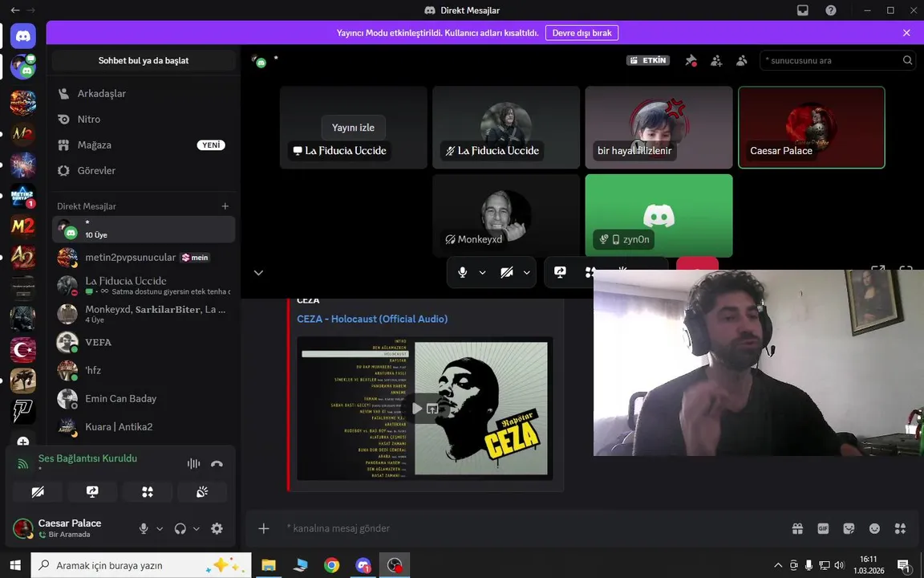Open La Fiducia Uccide direct message
The width and height of the screenshot is (924, 578).
pos(144,286)
